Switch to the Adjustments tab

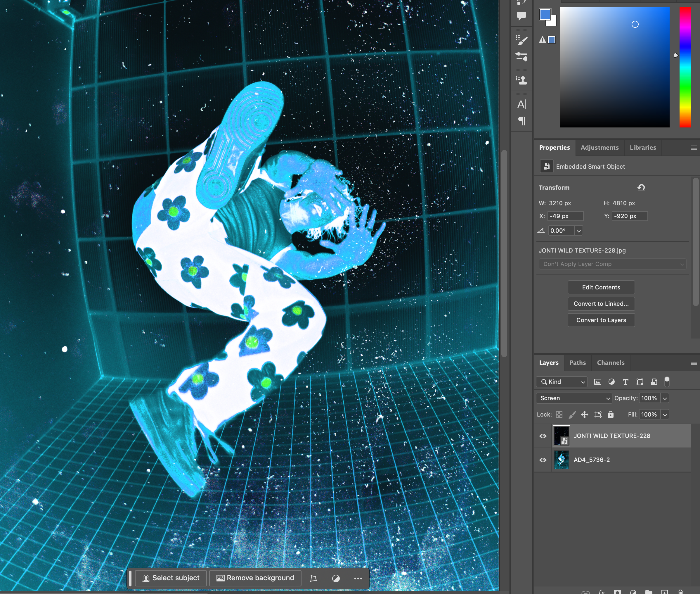coord(599,148)
